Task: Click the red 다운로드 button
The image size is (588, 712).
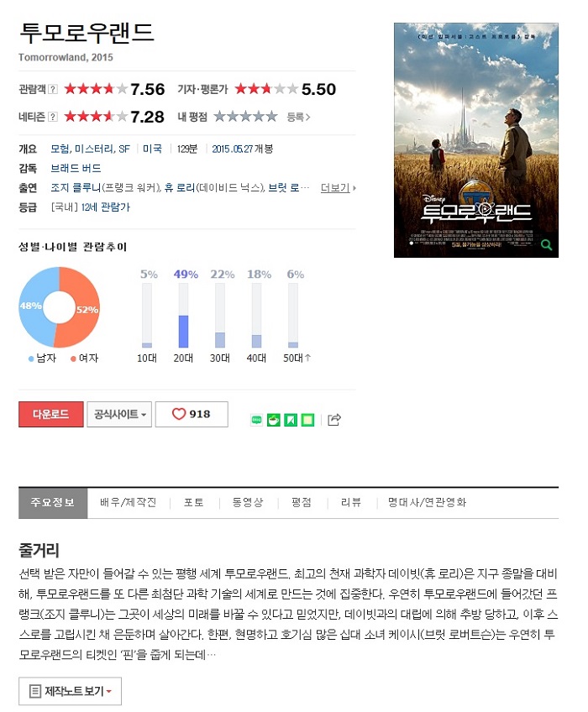Action: coord(51,414)
